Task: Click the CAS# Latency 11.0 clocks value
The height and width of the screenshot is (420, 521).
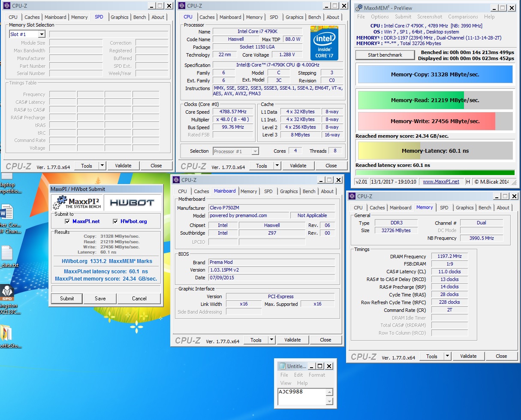Action: pyautogui.click(x=449, y=272)
